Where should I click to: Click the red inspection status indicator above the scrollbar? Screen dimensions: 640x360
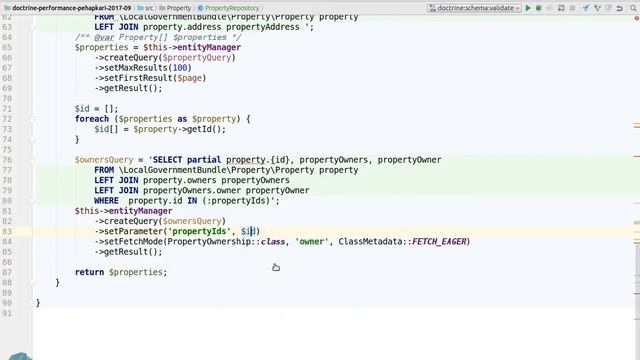click(637, 18)
